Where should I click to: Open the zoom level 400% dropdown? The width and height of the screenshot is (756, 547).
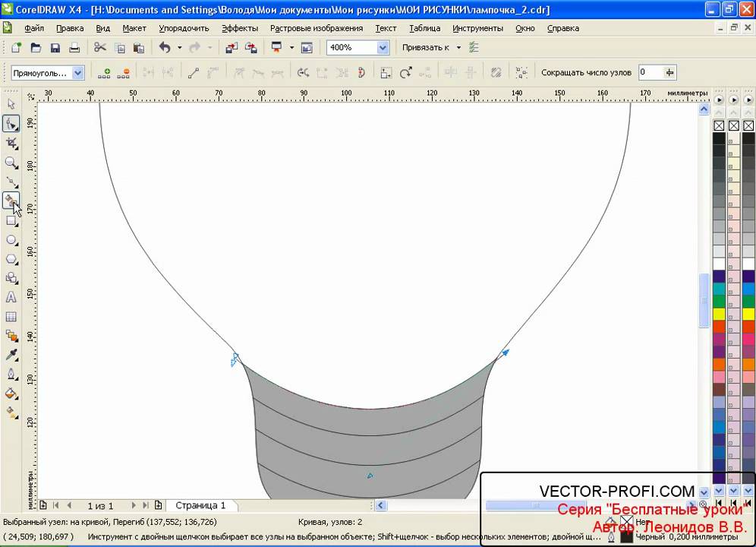tap(383, 48)
